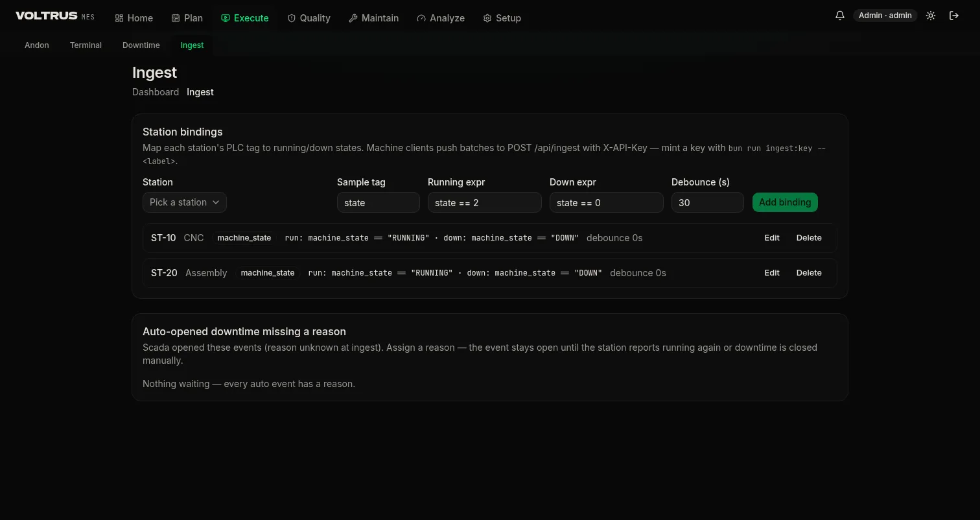The image size is (980, 520).
Task: Click the Execute monitor icon
Action: pyautogui.click(x=226, y=18)
